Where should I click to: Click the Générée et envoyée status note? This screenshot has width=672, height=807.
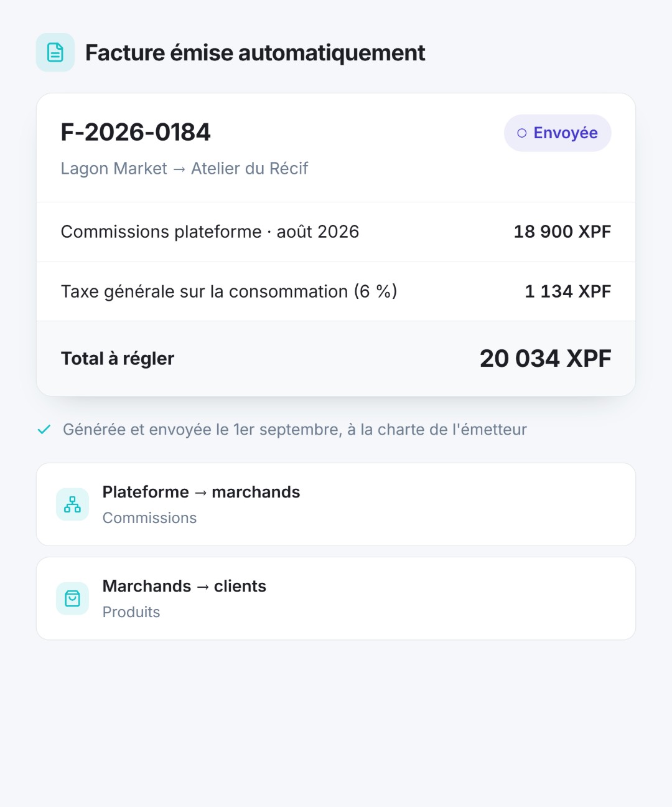click(x=295, y=430)
